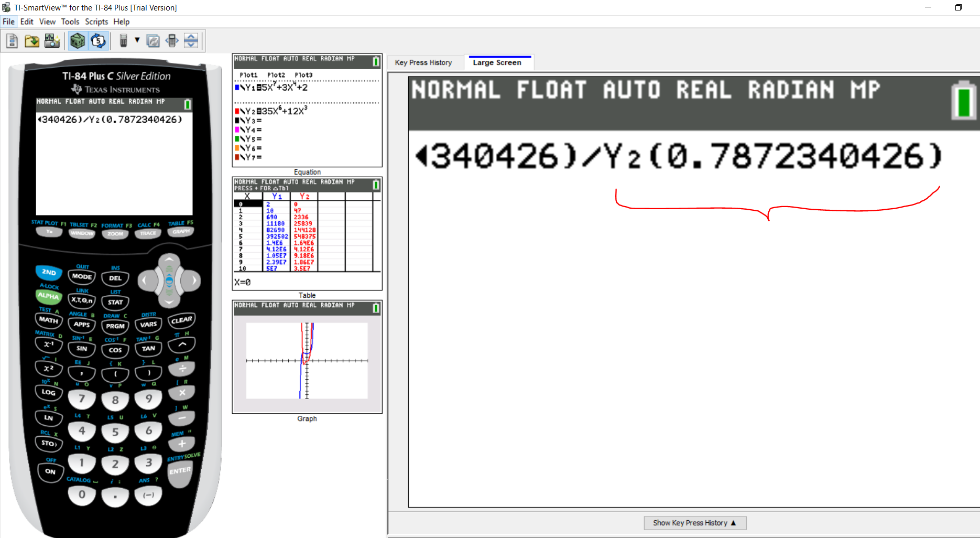Click the blue Y1 equation color square
980x538 pixels.
237,88
